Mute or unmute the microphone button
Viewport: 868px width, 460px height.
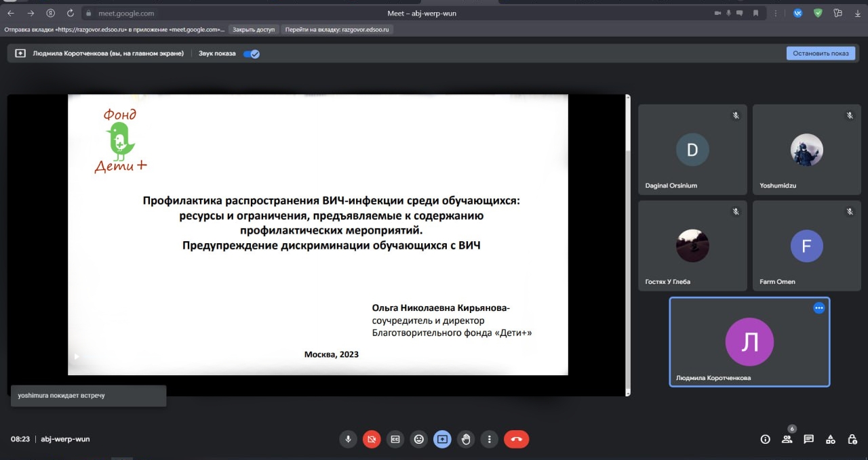[348, 439]
